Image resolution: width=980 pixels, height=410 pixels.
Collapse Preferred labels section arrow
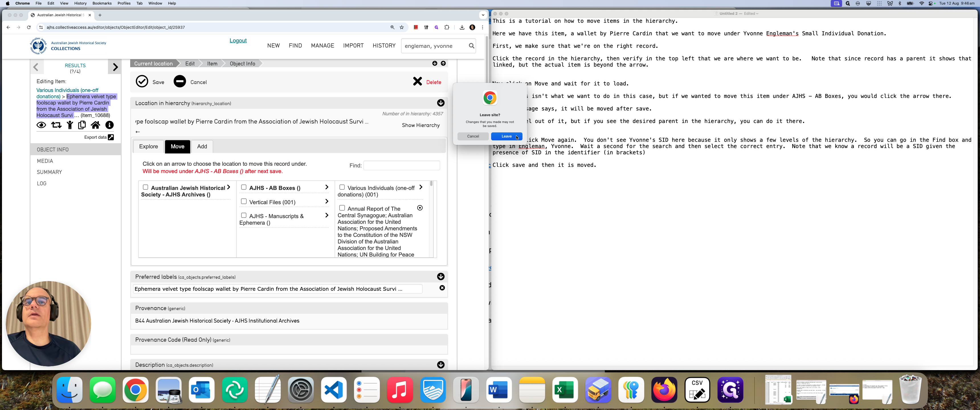[x=440, y=276]
